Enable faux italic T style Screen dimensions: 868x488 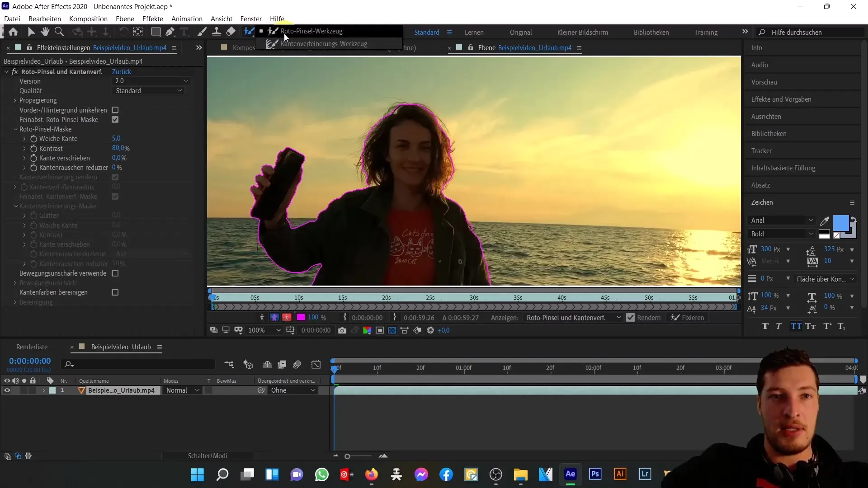click(779, 326)
